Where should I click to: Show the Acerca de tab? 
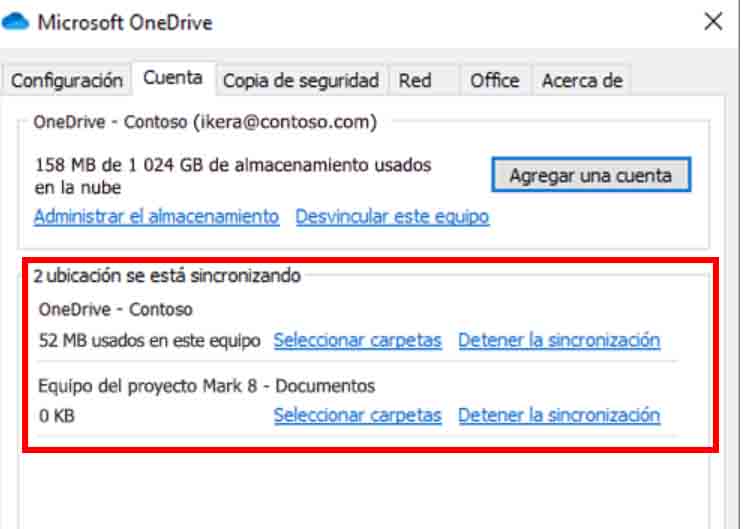582,81
